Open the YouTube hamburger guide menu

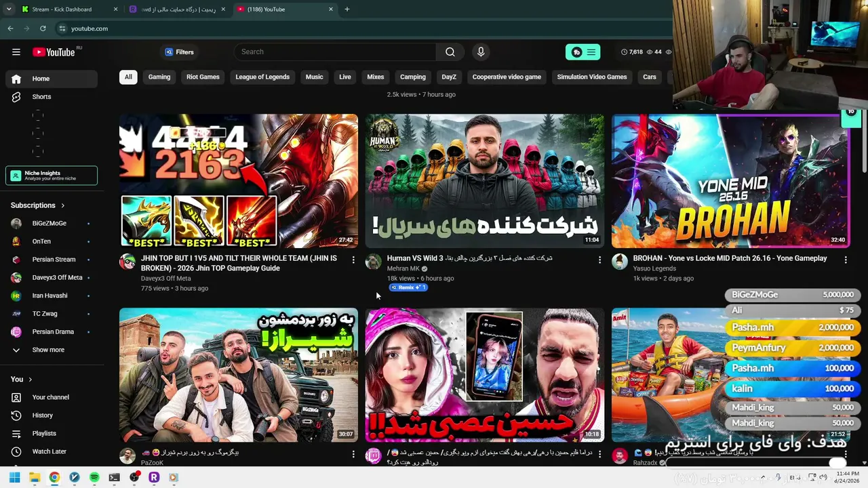(16, 52)
